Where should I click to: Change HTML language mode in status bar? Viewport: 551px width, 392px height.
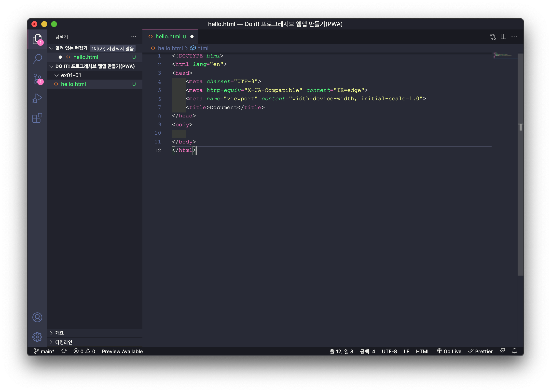coord(423,351)
